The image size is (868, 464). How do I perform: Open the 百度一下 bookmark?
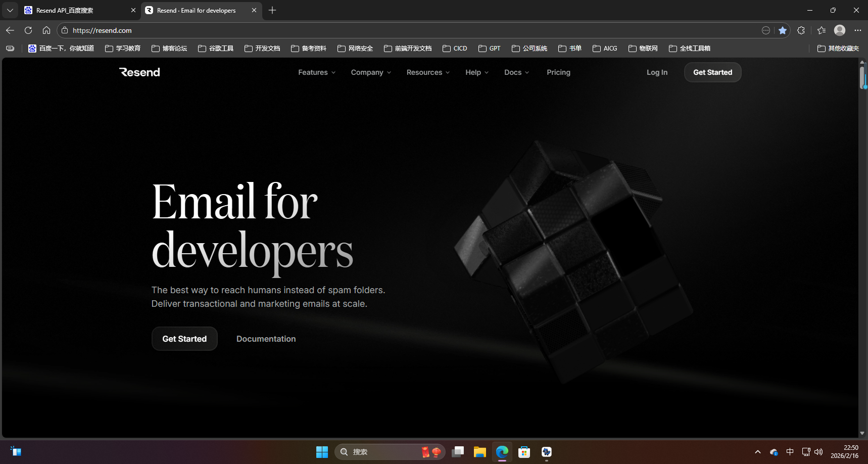point(61,49)
